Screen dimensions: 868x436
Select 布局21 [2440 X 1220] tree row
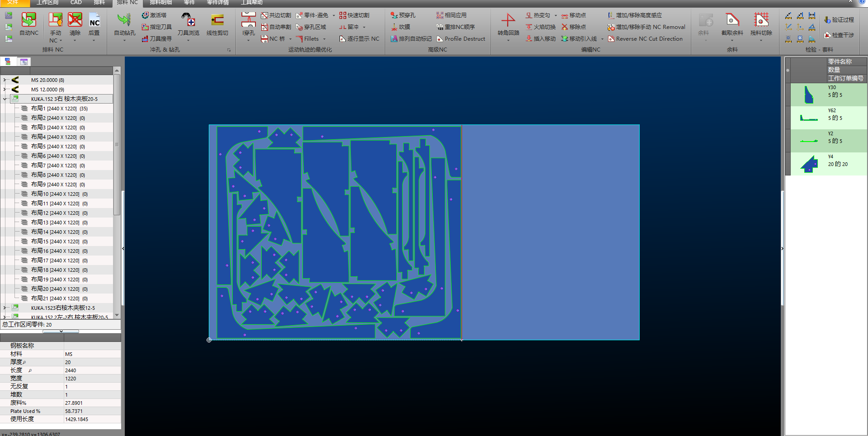pos(59,299)
